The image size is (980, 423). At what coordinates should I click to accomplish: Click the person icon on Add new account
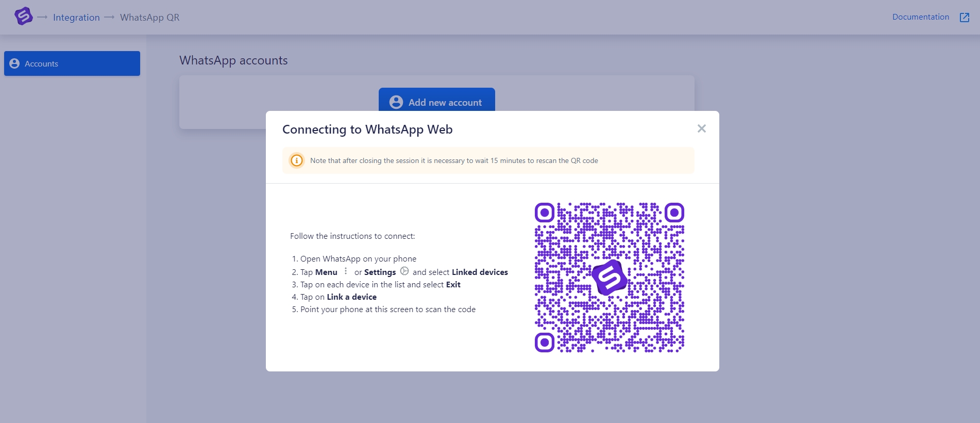tap(396, 102)
